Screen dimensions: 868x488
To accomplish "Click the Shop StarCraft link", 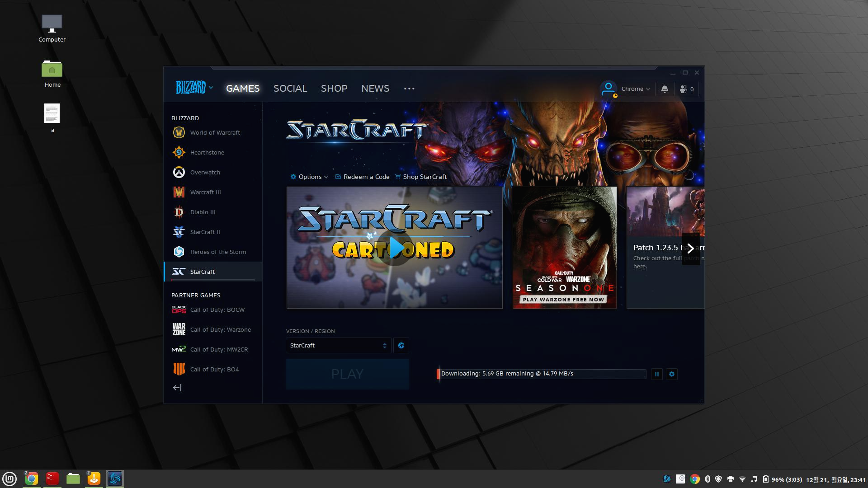I will click(x=424, y=177).
